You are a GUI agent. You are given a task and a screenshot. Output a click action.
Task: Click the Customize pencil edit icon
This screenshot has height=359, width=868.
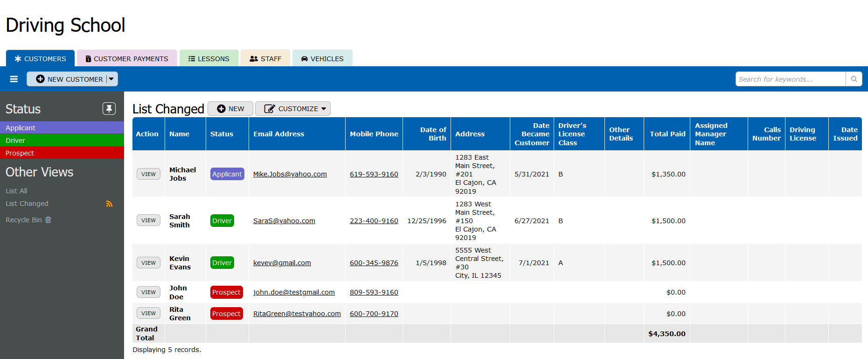[269, 109]
